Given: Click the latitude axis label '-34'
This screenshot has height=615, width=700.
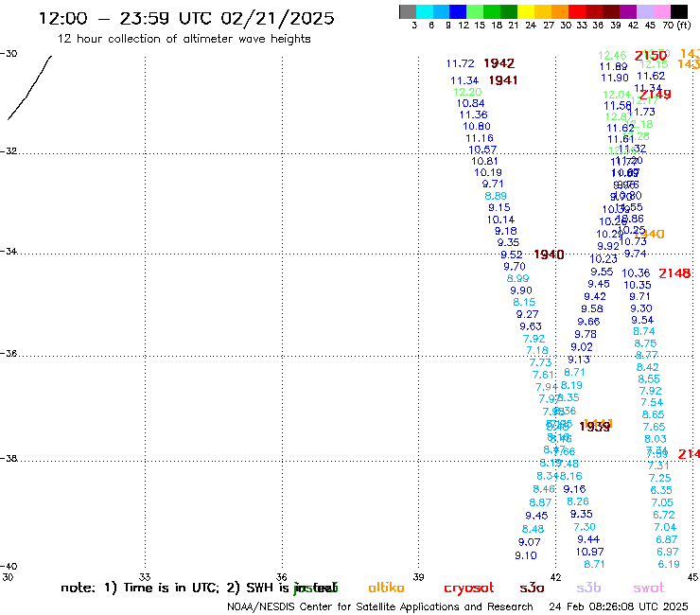Looking at the screenshot, I should [9, 252].
